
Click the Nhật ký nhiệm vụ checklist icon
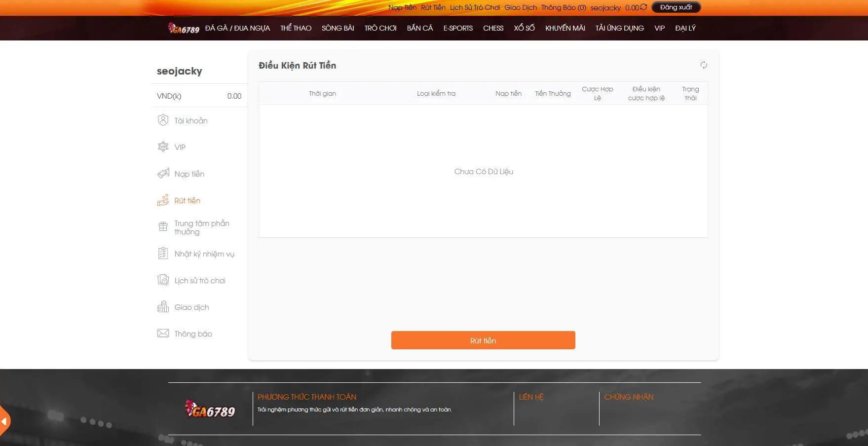[x=163, y=254]
